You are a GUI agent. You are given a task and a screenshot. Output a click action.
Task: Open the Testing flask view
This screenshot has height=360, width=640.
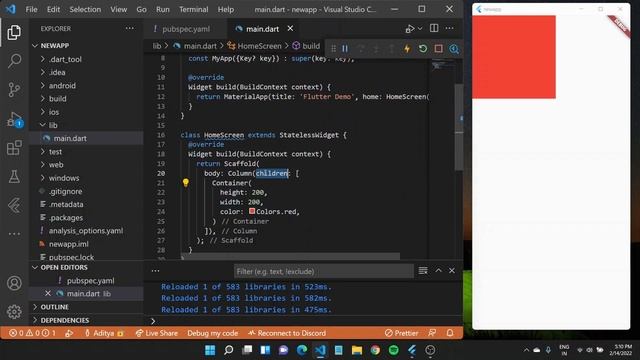(14, 176)
